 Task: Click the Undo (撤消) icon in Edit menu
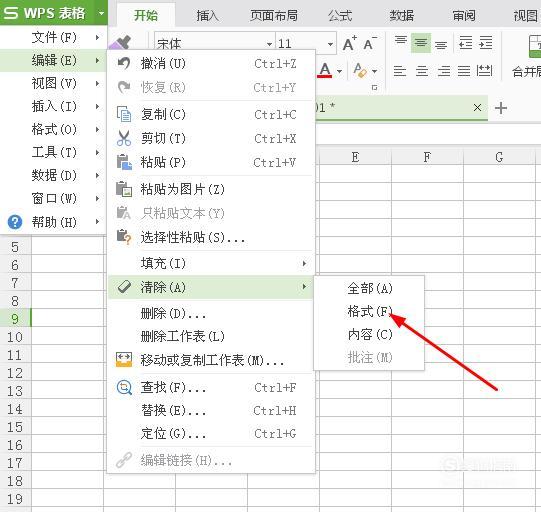(x=124, y=63)
